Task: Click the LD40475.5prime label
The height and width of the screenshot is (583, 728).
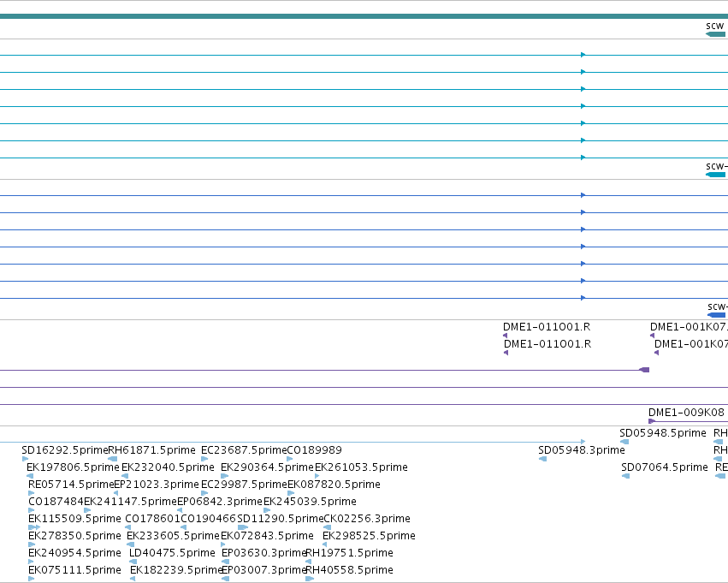Action: click(172, 553)
